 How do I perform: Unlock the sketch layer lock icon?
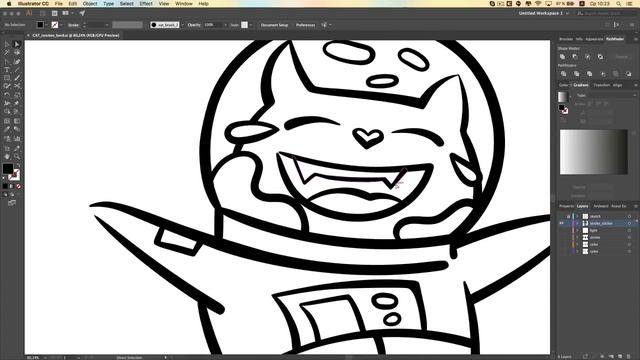568,216
